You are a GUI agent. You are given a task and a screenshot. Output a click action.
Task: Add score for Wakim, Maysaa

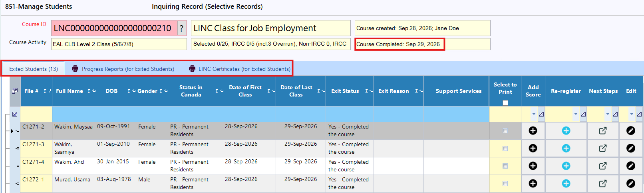(533, 131)
